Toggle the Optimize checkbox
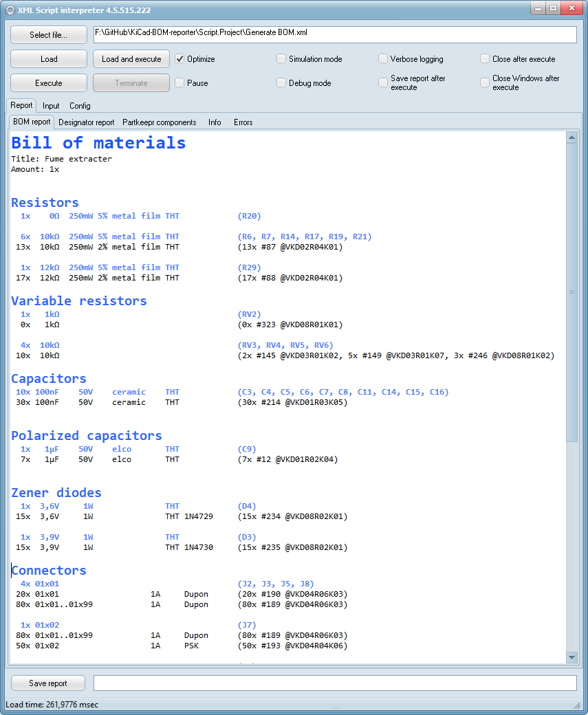This screenshot has width=588, height=715. [x=179, y=59]
